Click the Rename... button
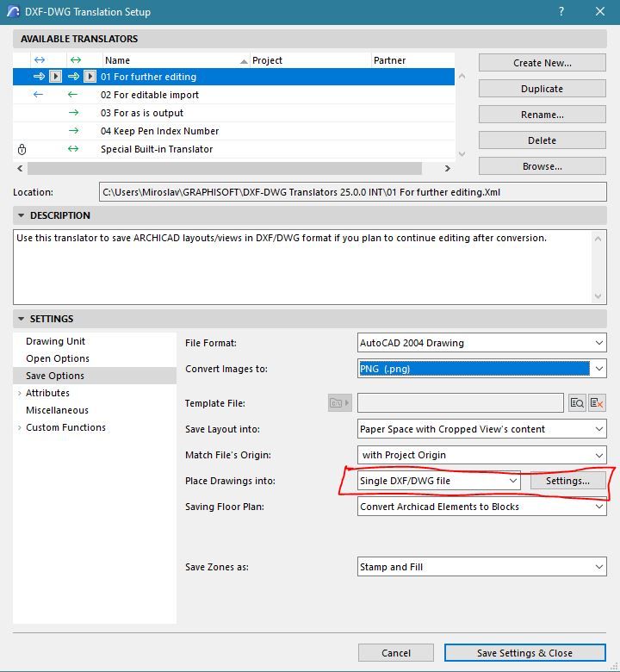620x672 pixels. [x=542, y=115]
